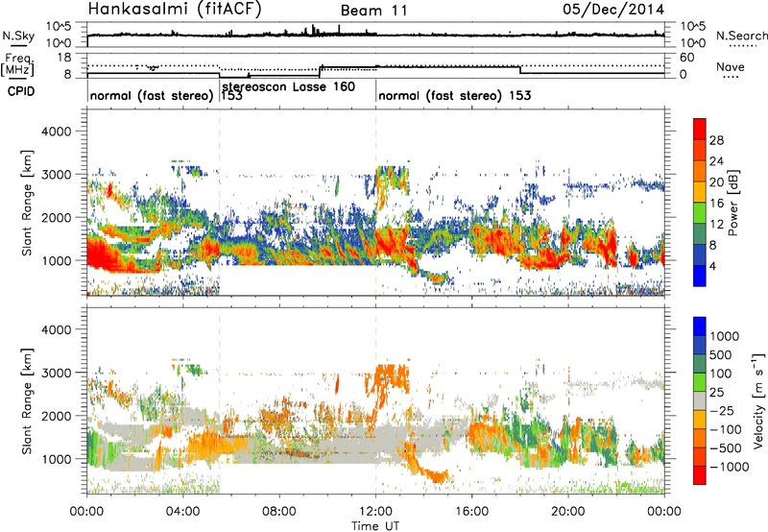
Task: Click '-1000' on the Velocity color scale
Action: 729,467
